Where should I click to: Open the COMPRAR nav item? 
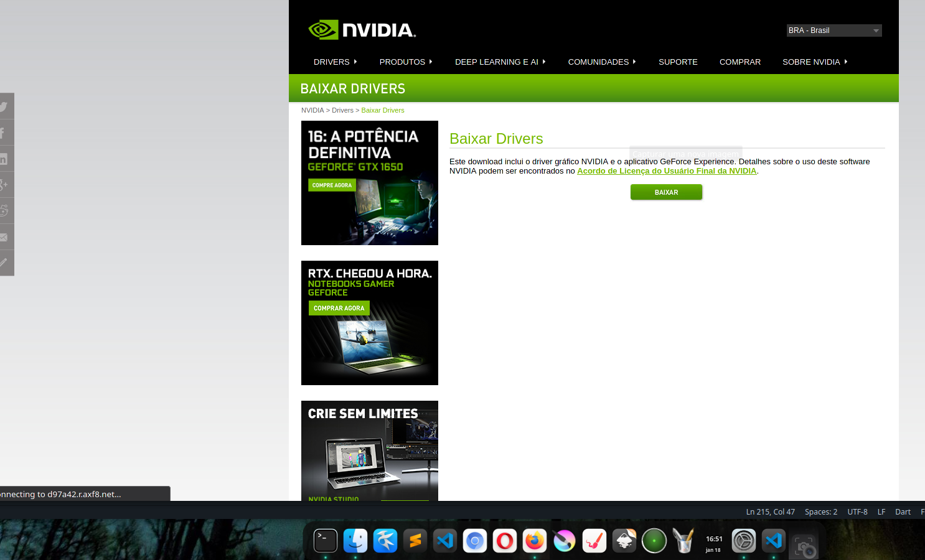pyautogui.click(x=740, y=62)
